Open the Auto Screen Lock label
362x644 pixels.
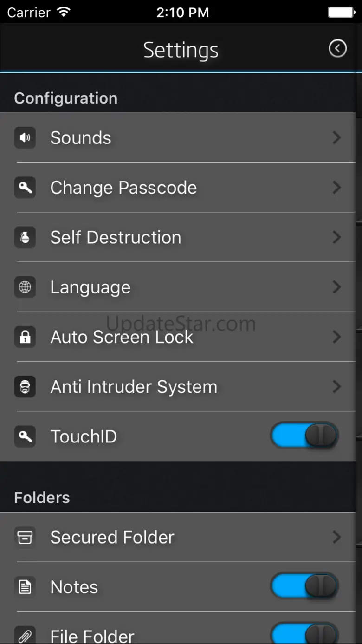pos(122,337)
